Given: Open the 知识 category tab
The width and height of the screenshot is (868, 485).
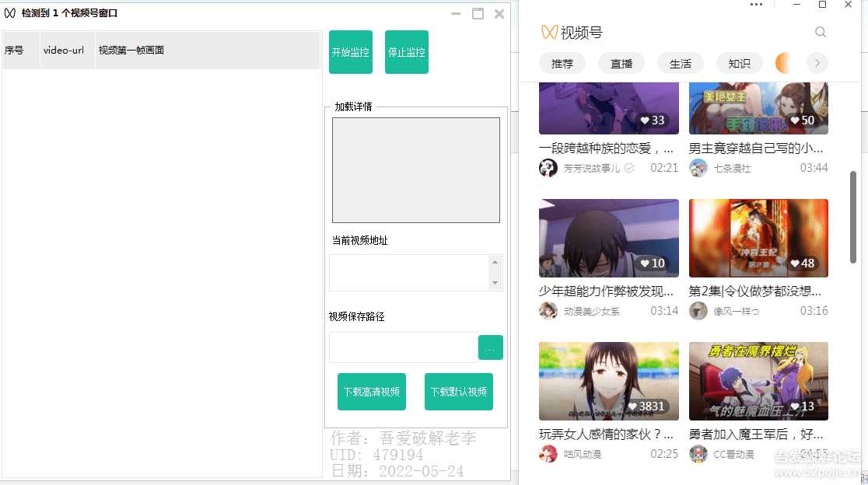Looking at the screenshot, I should [740, 64].
